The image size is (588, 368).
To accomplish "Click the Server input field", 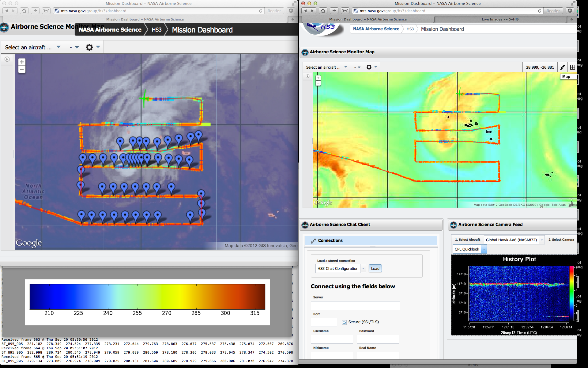I will [x=355, y=305].
